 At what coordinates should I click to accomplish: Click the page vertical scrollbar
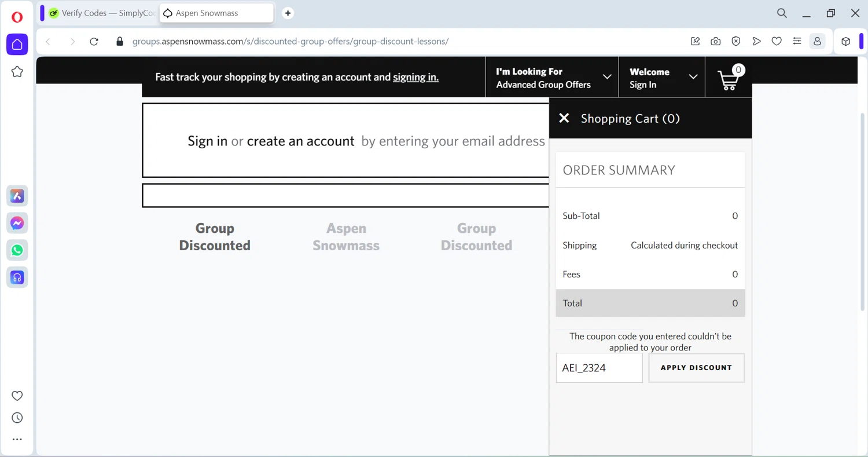(862, 211)
